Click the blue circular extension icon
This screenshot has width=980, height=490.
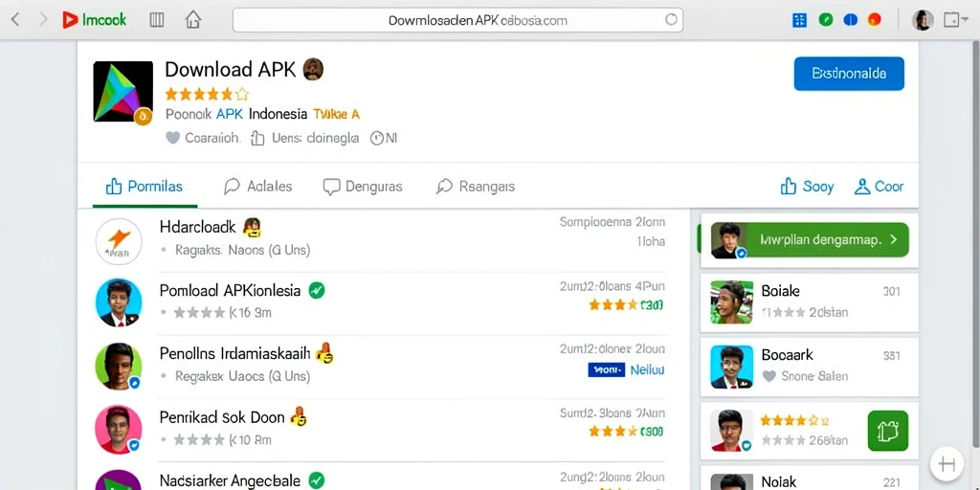(x=851, y=20)
